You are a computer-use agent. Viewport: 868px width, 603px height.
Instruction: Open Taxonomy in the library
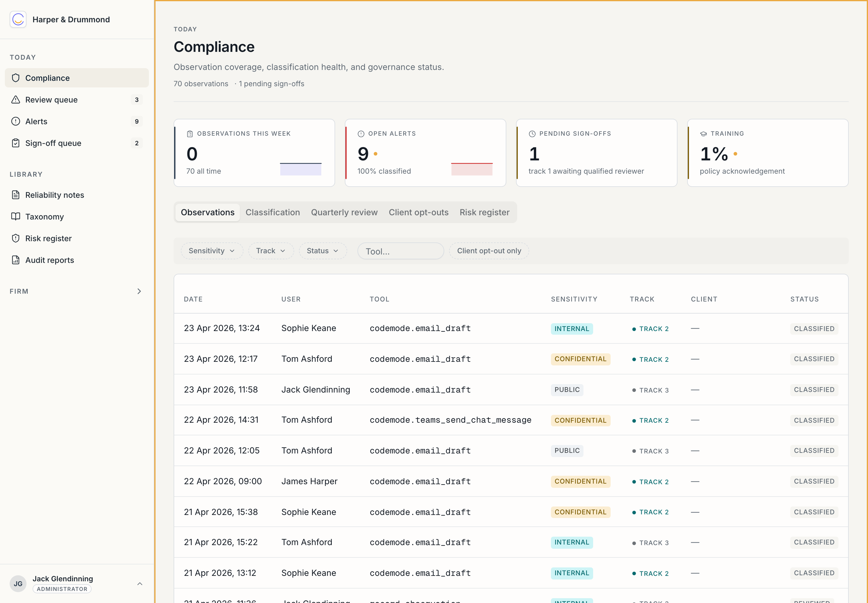[x=77, y=216]
